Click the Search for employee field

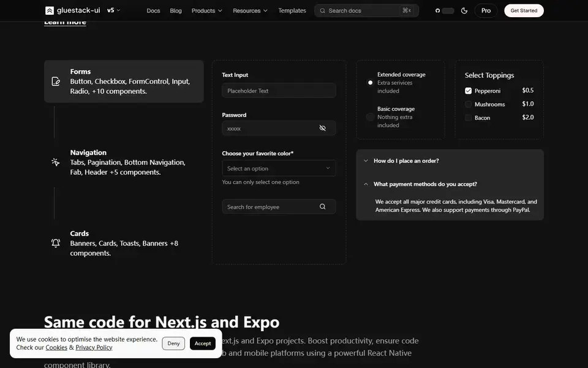tap(279, 207)
